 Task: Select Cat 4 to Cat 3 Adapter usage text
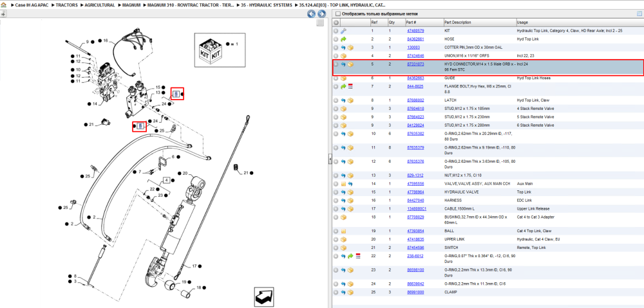point(536,217)
